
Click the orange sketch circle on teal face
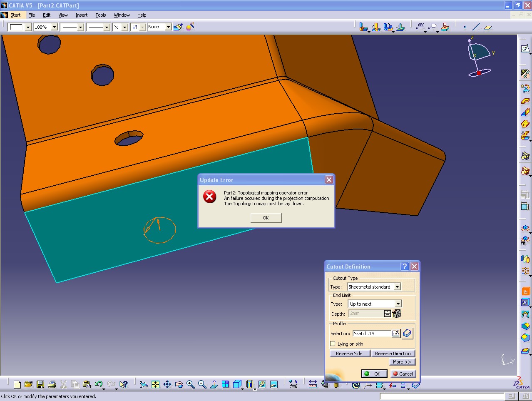coord(159,230)
